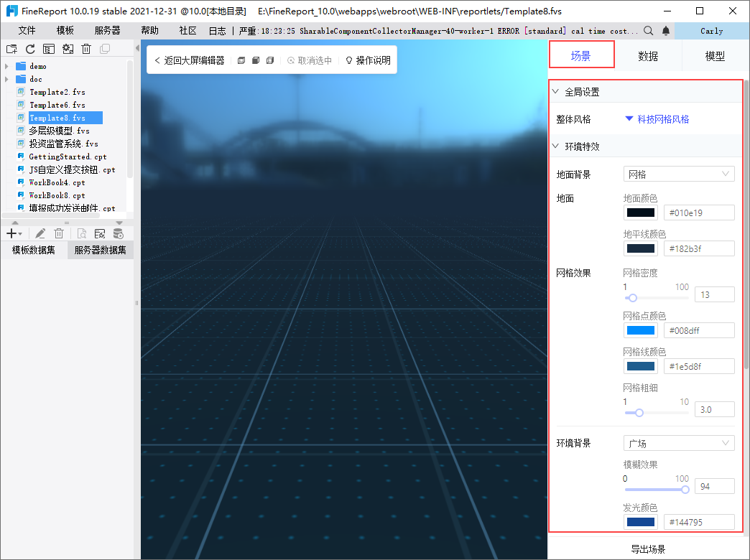
Task: Select Template2.fvs in file tree
Action: pos(57,92)
